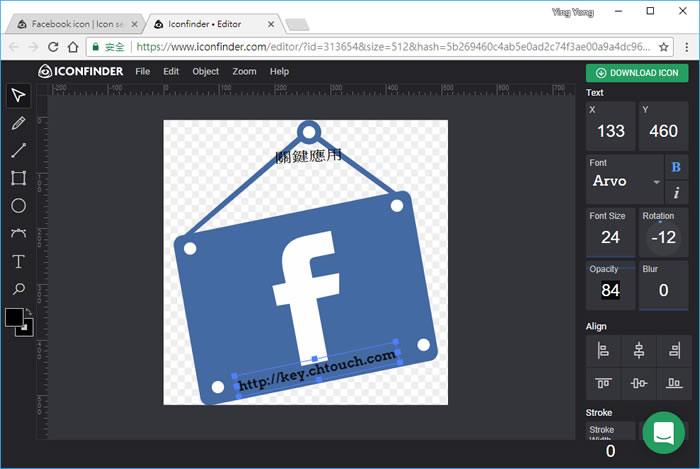The width and height of the screenshot is (700, 469).
Task: Reload the page in browser
Action: (x=53, y=47)
